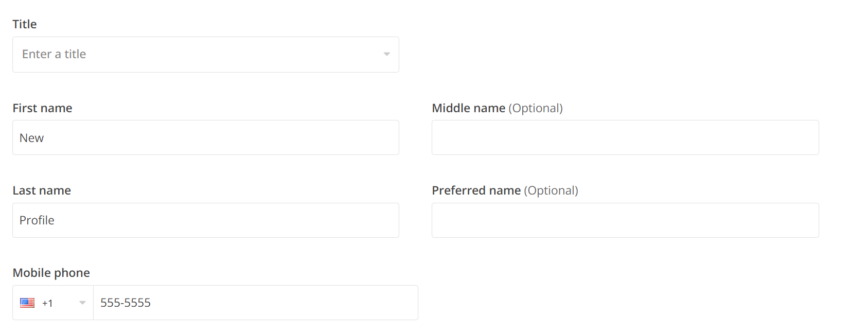Click the word 'Profile' in Last name
Viewport: 868px width, 333px height.
(37, 220)
